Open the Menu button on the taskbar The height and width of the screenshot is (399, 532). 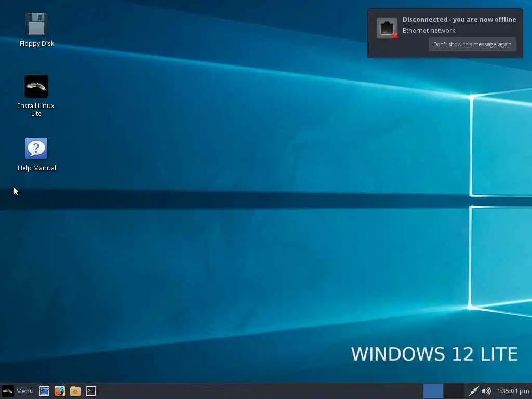tap(18, 391)
